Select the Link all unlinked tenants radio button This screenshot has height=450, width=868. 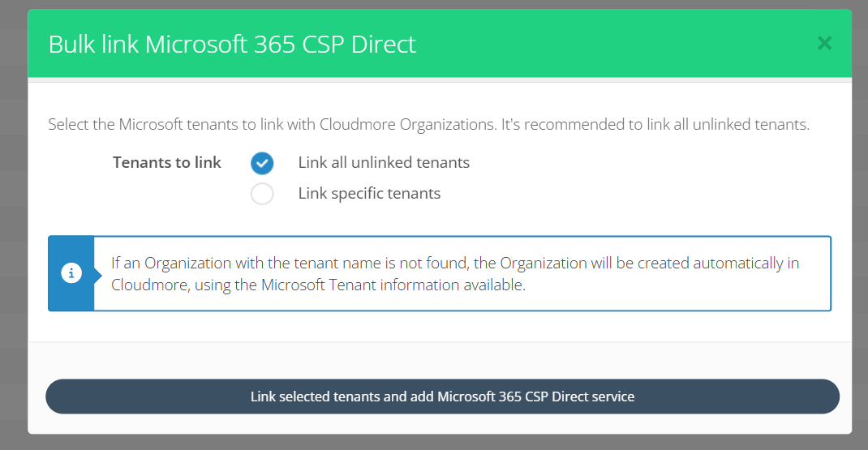click(262, 163)
